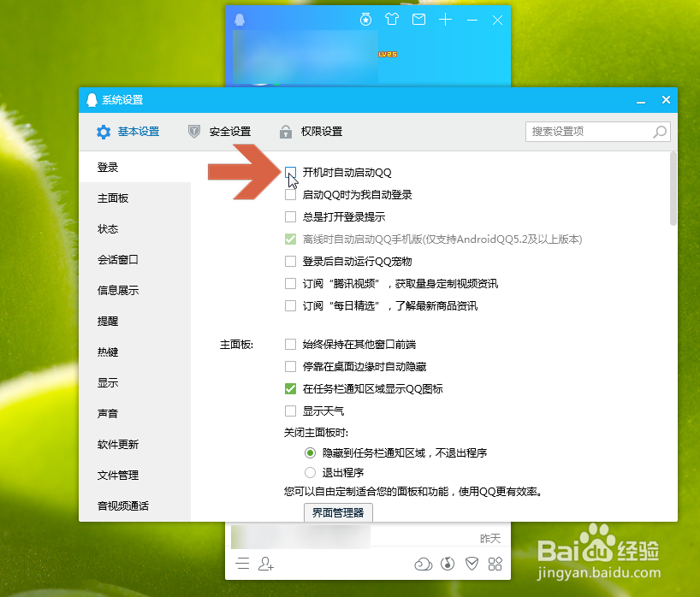Select 退出程序 radio button
Screen dimensions: 700x597
pos(311,472)
